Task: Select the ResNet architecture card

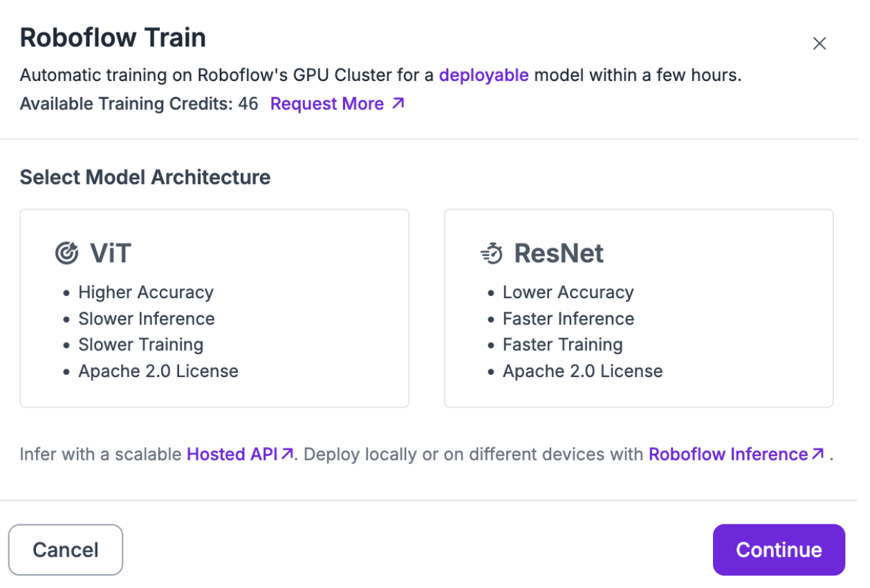Action: click(x=638, y=309)
